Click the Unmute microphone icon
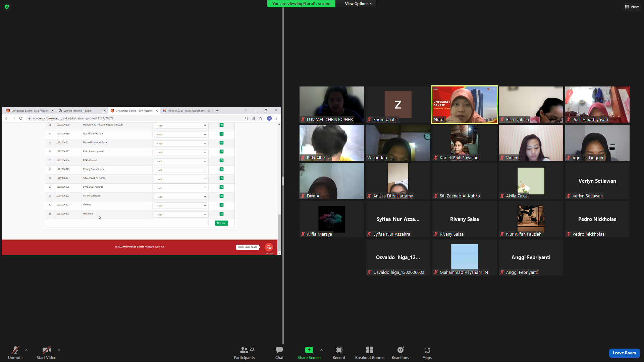Image resolution: width=644 pixels, height=362 pixels. coord(15,350)
